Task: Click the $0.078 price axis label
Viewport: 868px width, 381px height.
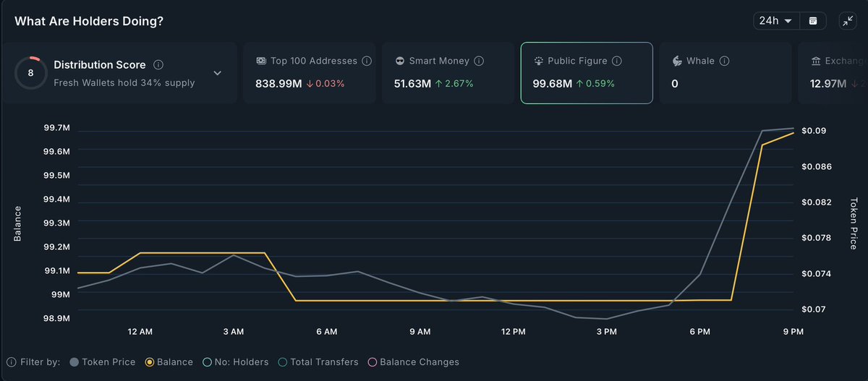Action: (816, 238)
